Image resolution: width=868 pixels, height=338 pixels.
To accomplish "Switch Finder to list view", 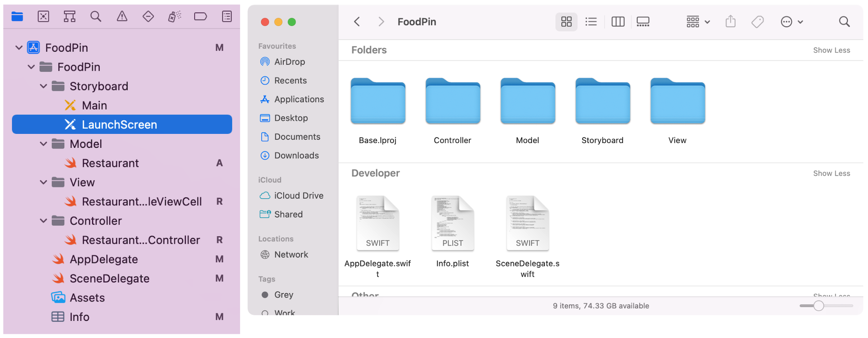I will coord(591,22).
